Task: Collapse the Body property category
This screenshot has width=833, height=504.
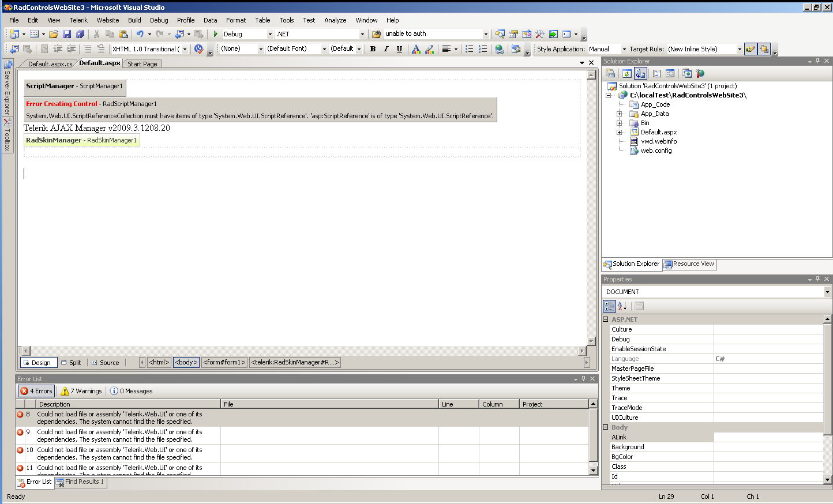Action: (x=606, y=427)
